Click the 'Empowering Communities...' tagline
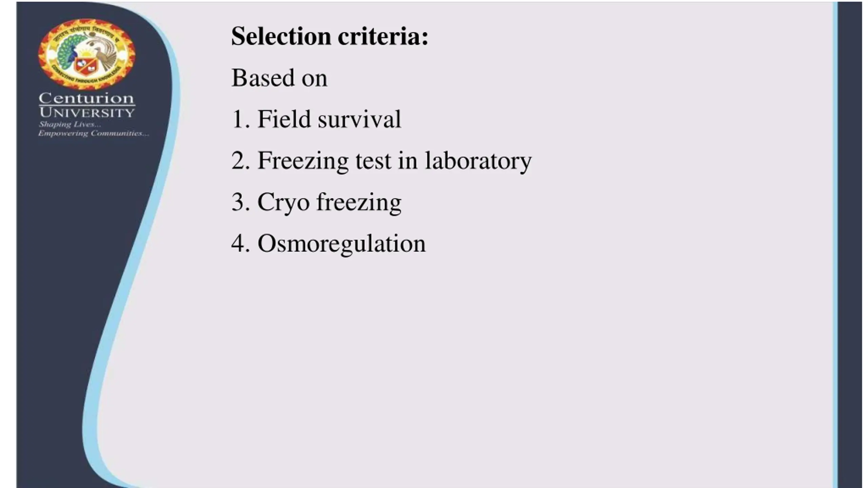The width and height of the screenshot is (868, 488). 94,133
